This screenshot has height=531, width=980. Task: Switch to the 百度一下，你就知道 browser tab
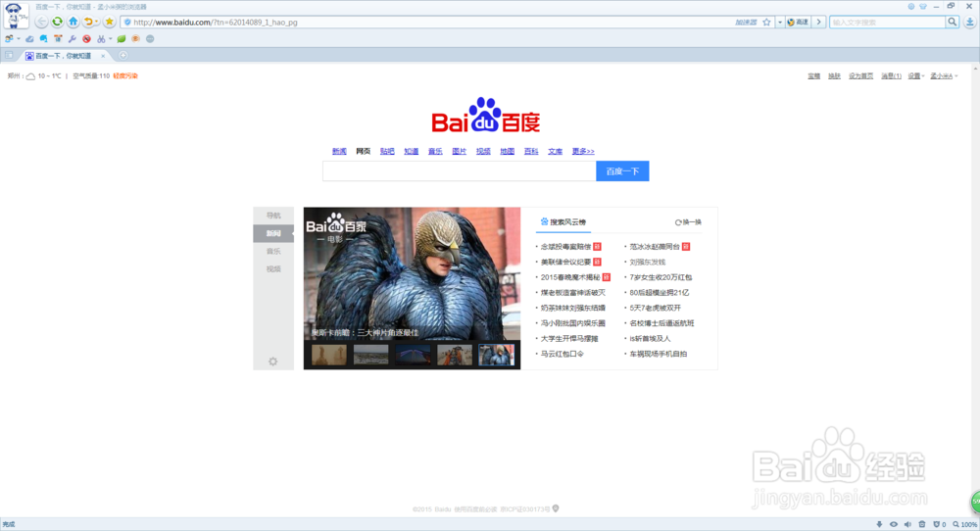pos(63,56)
